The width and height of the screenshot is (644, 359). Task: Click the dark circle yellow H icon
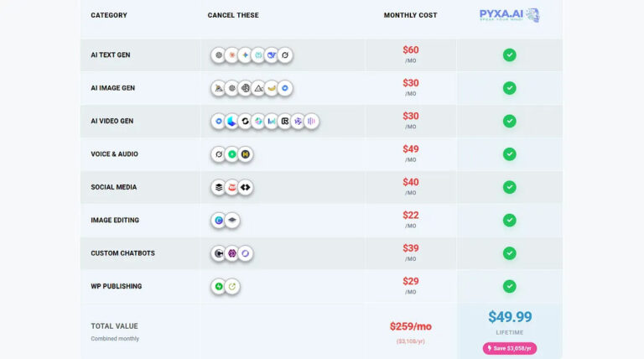click(245, 154)
